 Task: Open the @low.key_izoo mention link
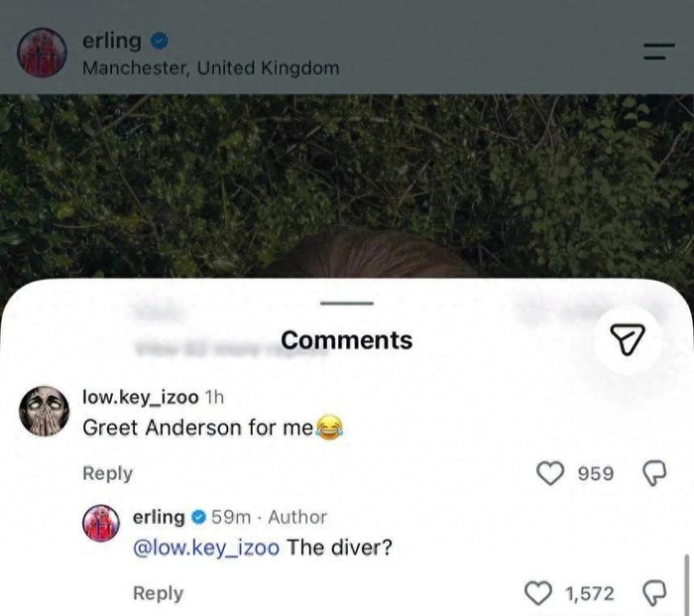point(206,548)
